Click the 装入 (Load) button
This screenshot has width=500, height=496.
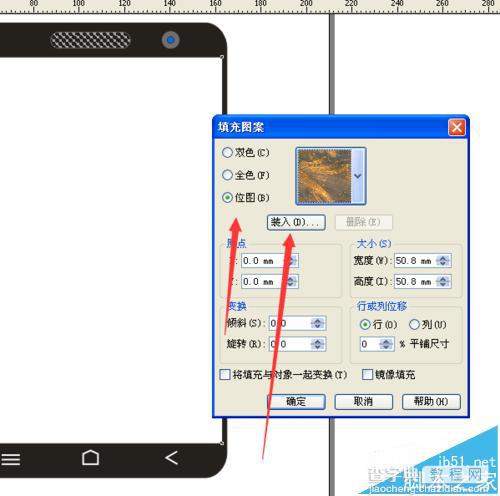(x=296, y=222)
